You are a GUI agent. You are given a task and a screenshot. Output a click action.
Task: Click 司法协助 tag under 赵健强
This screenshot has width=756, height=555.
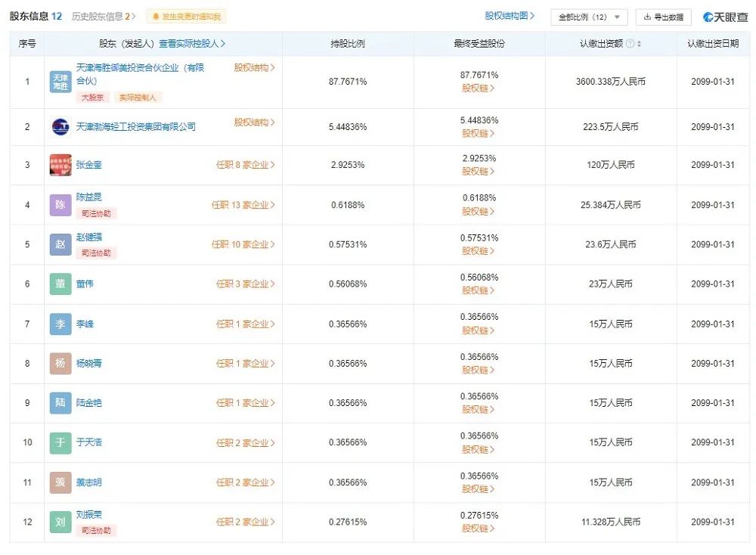point(96,253)
